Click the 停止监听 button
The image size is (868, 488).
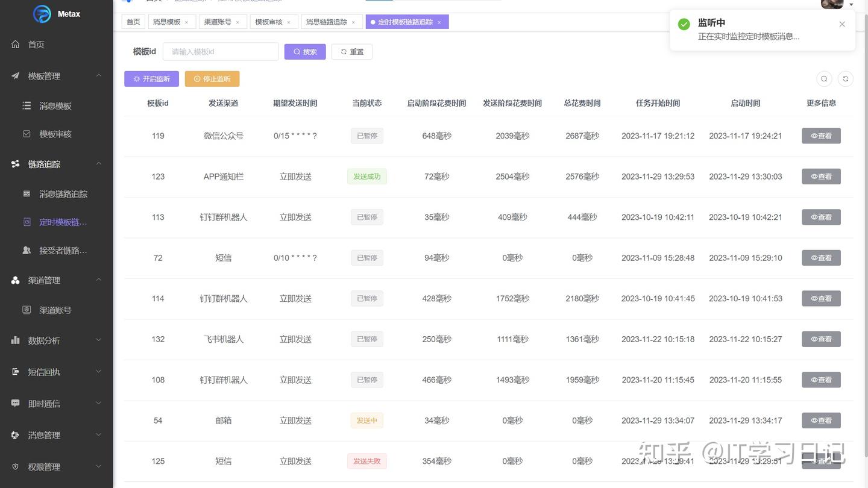212,79
